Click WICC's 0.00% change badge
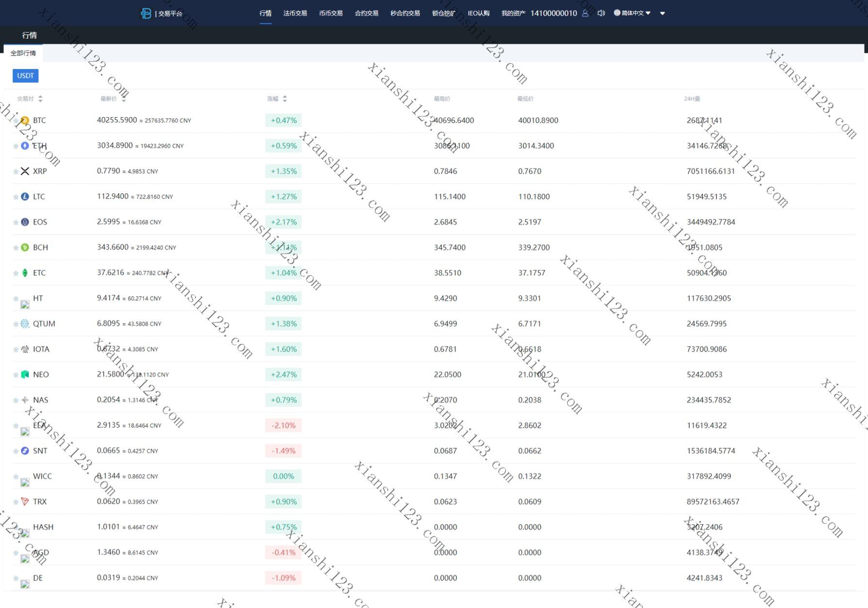868x608 pixels. [284, 476]
